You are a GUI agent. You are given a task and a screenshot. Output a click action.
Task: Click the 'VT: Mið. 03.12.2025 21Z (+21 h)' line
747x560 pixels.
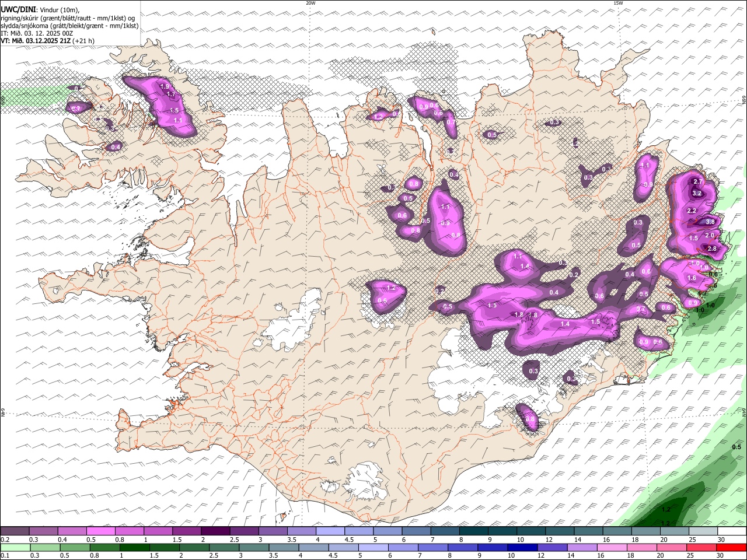pos(47,41)
